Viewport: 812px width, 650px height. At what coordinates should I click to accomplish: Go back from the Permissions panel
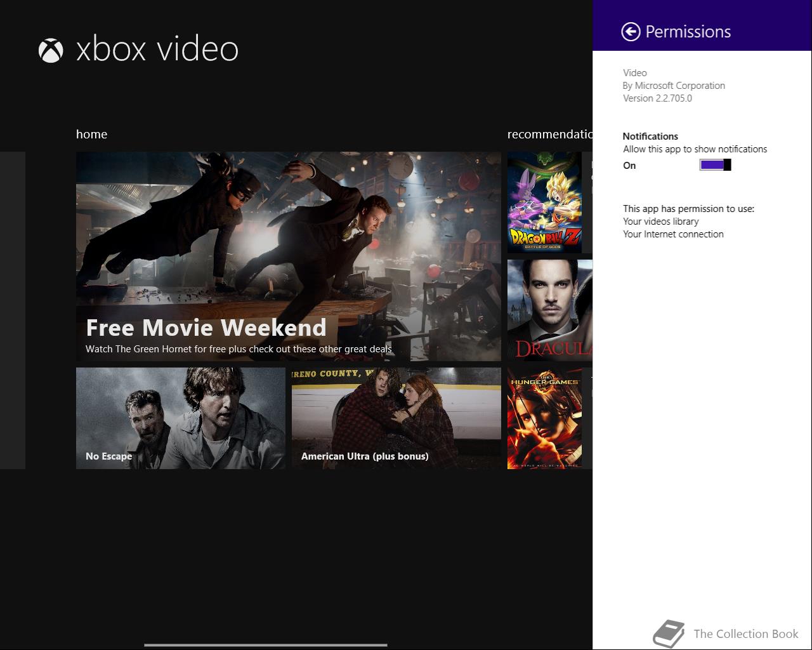tap(631, 32)
